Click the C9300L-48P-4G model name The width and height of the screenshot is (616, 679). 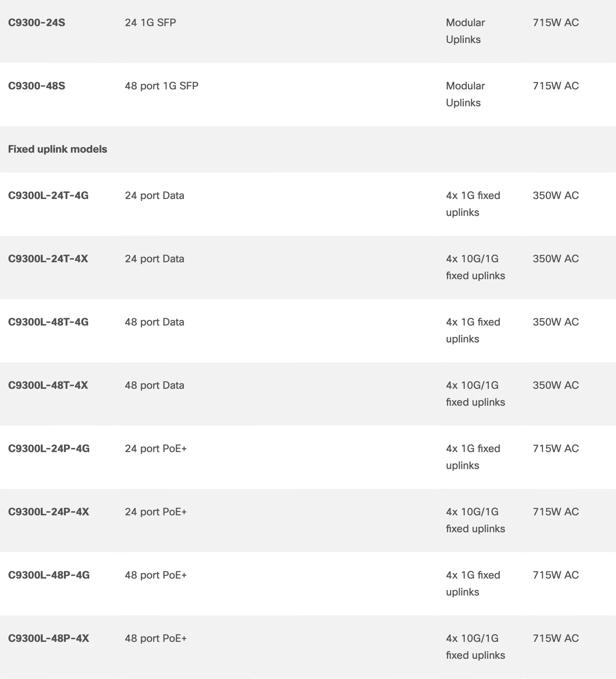49,575
